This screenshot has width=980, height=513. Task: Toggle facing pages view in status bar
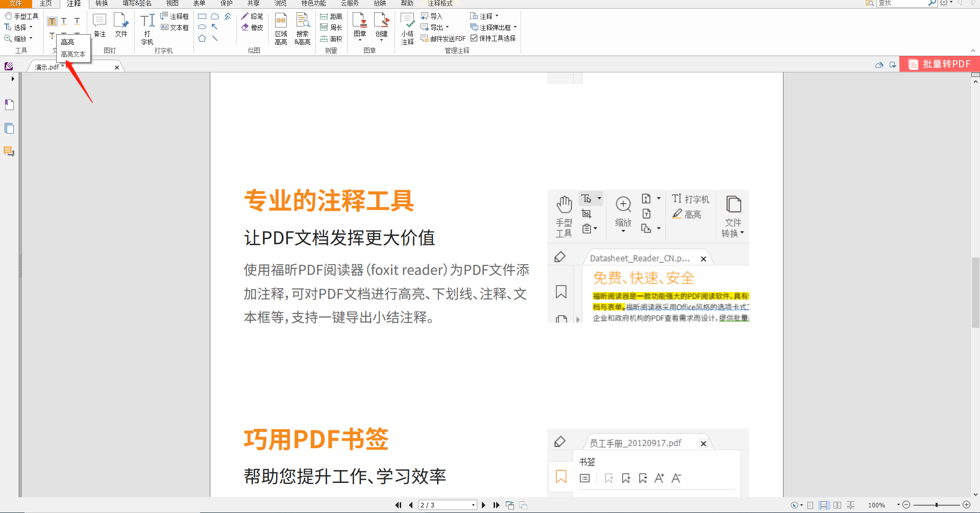837,505
